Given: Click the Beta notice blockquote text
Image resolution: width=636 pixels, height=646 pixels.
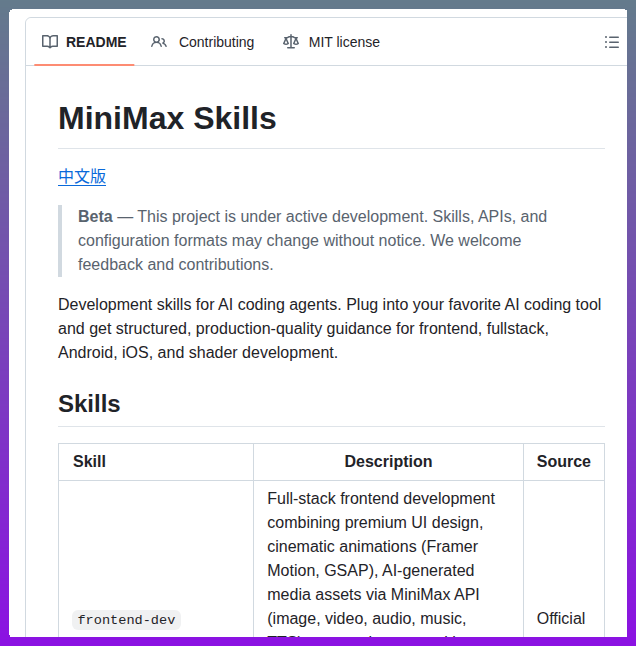Looking at the screenshot, I should click(313, 241).
